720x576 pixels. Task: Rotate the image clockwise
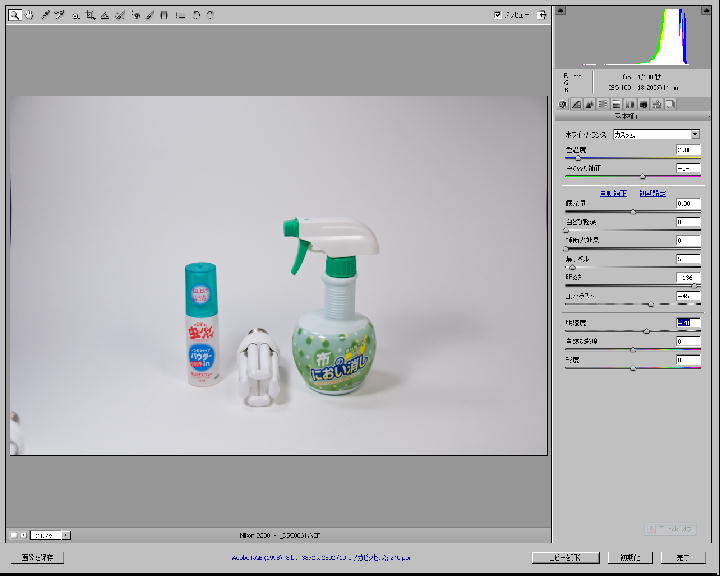(210, 15)
